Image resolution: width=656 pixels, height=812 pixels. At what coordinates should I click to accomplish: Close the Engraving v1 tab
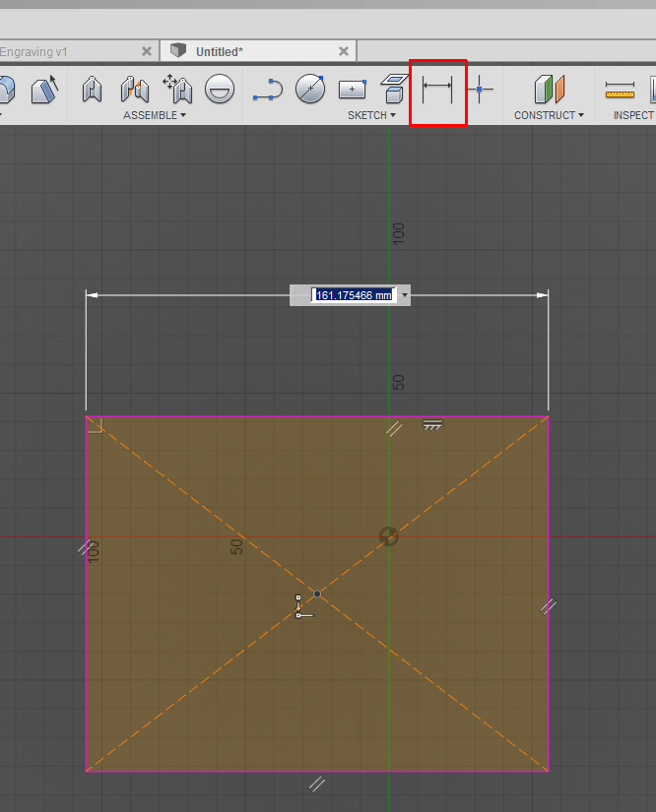[x=147, y=51]
